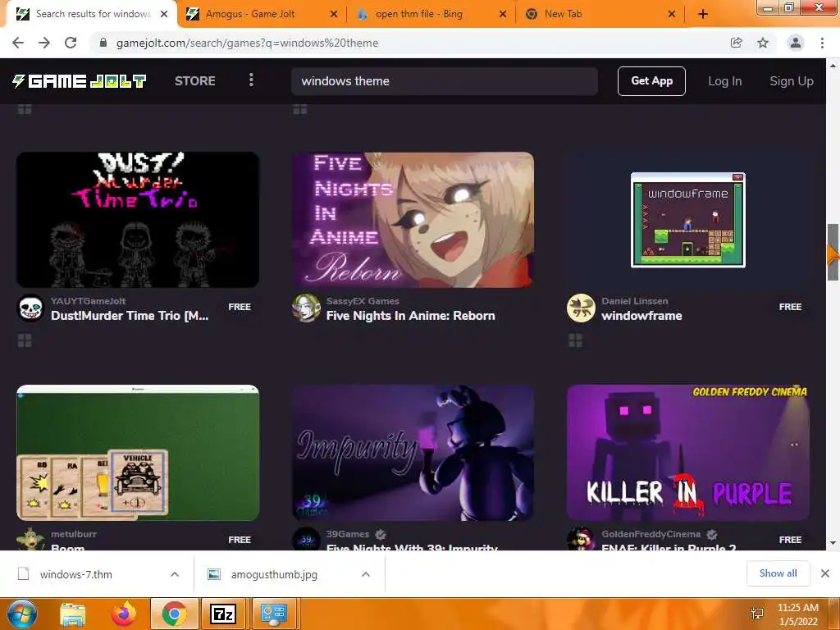Close the open thm file - Bing tab
Viewport: 840px width, 630px height.
[503, 14]
